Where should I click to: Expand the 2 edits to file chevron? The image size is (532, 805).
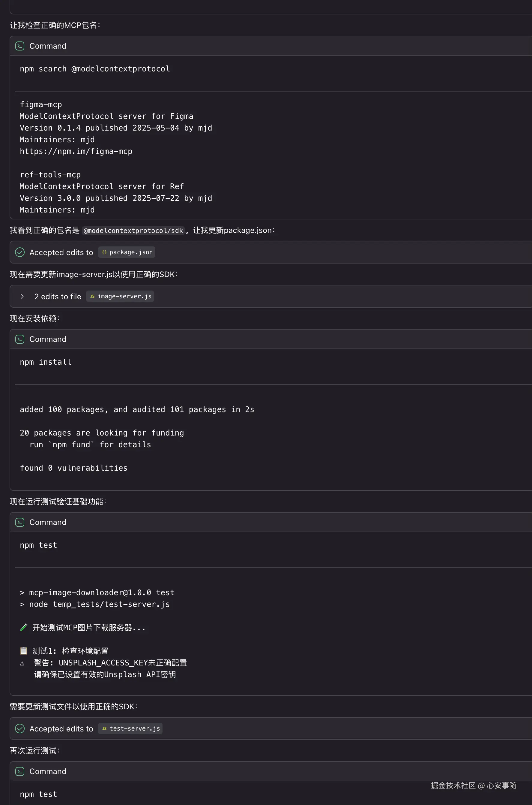[x=22, y=297]
